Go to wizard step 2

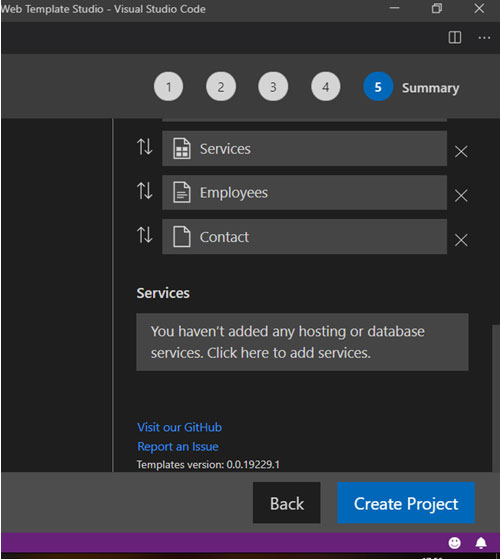click(x=221, y=87)
